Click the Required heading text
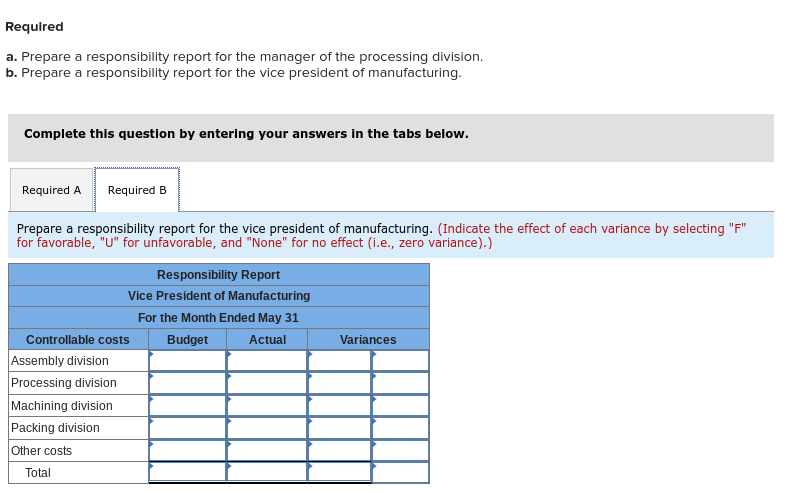 (x=34, y=27)
